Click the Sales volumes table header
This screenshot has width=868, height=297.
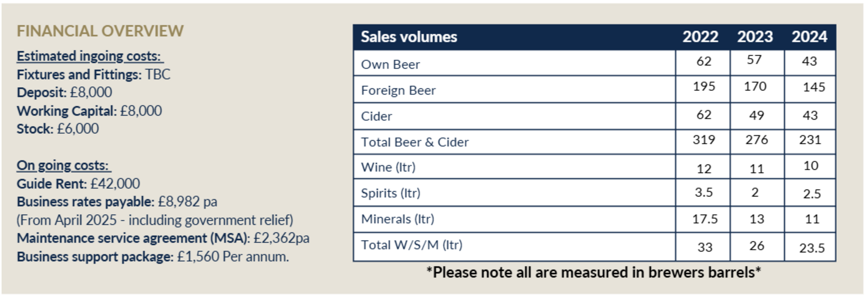(409, 37)
